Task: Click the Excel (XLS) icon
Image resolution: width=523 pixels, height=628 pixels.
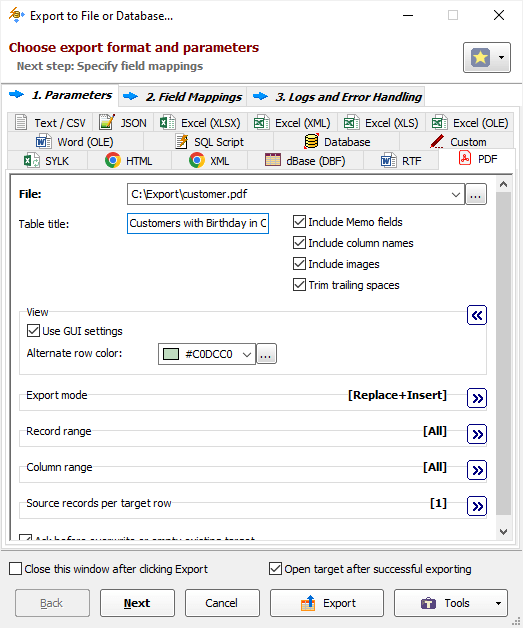Action: pyautogui.click(x=352, y=122)
